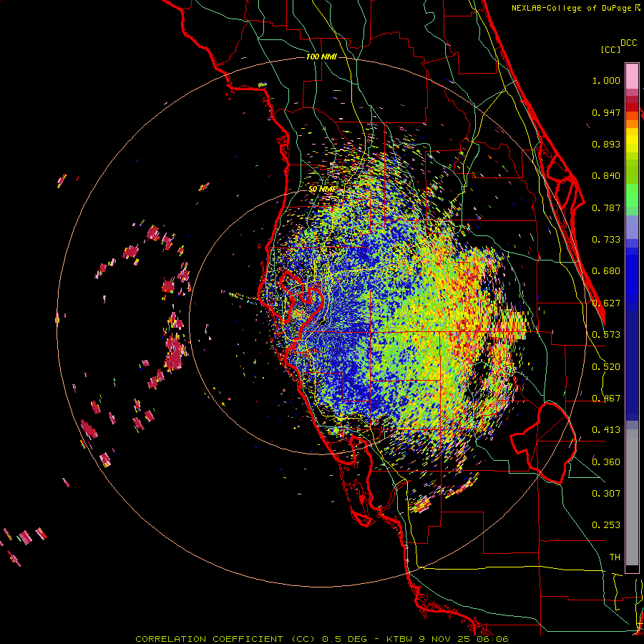Screen dimensions: 644x644
Task: Pick the pink segment topping the color bar
Action: (x=632, y=76)
